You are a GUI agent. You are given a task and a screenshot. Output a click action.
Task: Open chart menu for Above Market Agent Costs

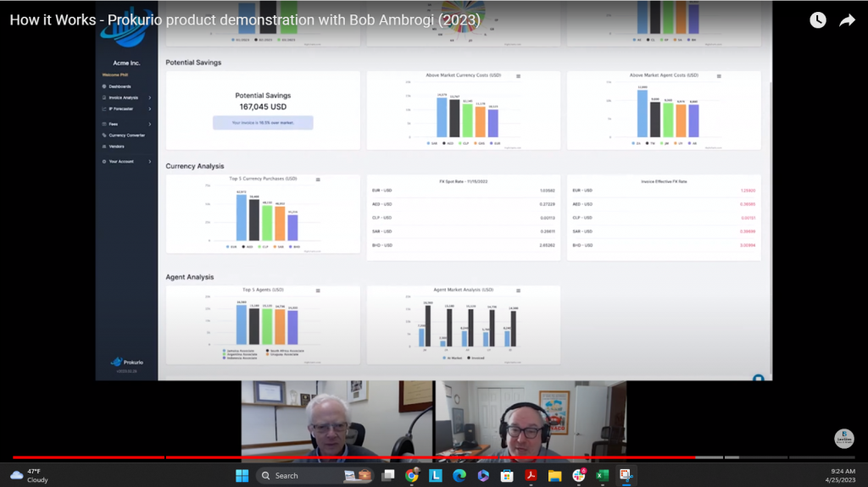(x=719, y=76)
